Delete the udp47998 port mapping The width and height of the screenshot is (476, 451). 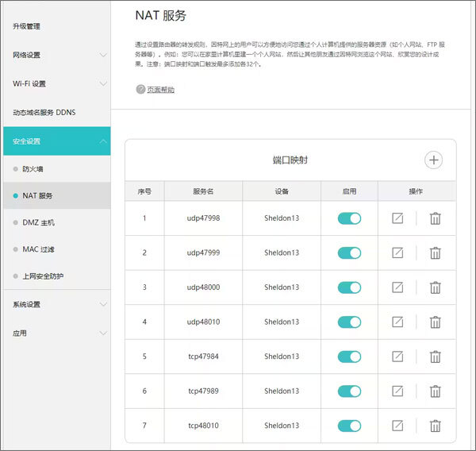click(435, 218)
